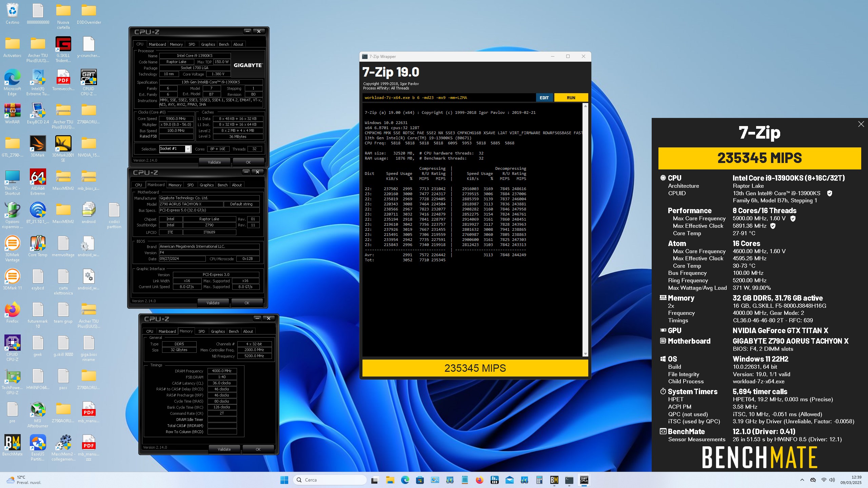This screenshot has width=868, height=488.
Task: Open BenchMate desktop shortcut
Action: point(12,445)
